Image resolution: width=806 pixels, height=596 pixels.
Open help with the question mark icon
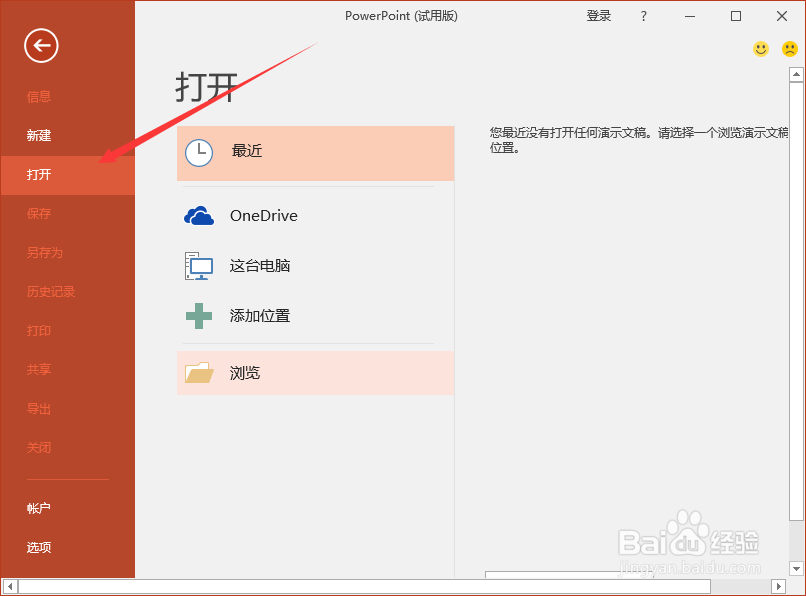[x=644, y=16]
